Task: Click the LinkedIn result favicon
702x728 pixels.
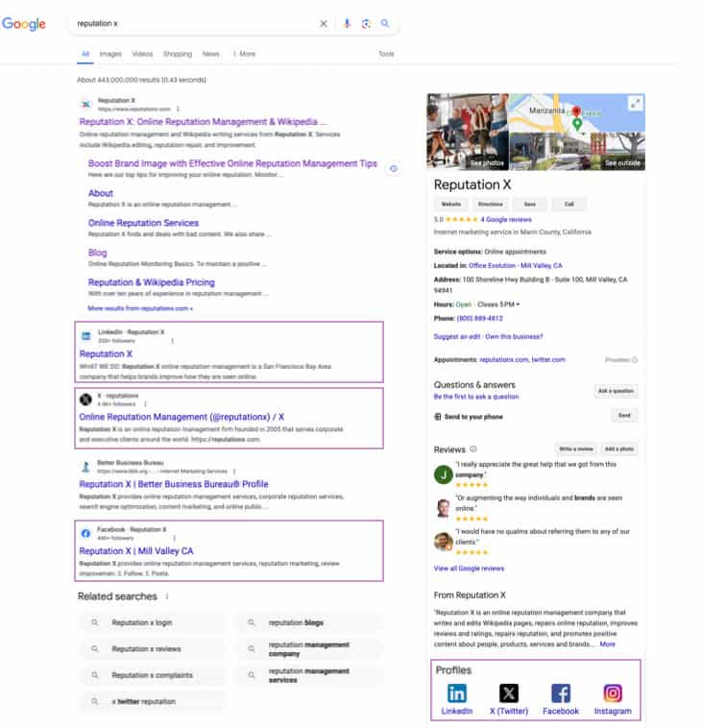Action: (x=85, y=336)
